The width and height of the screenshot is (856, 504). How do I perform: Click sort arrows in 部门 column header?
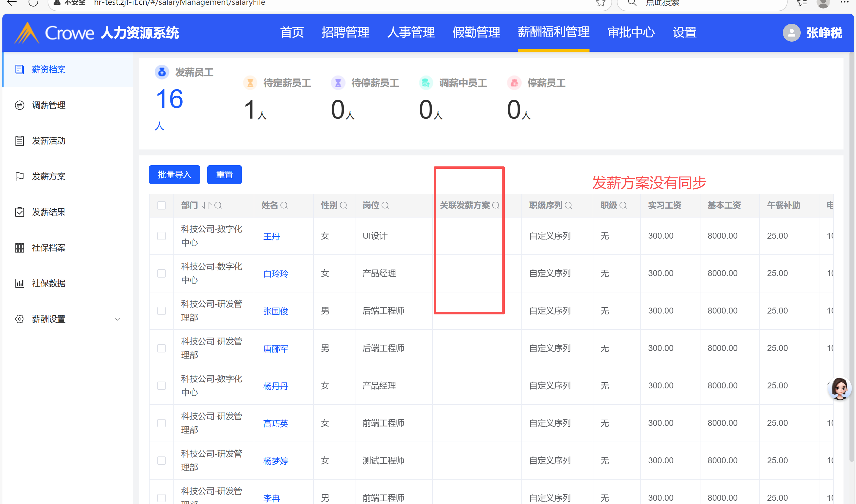(x=207, y=205)
